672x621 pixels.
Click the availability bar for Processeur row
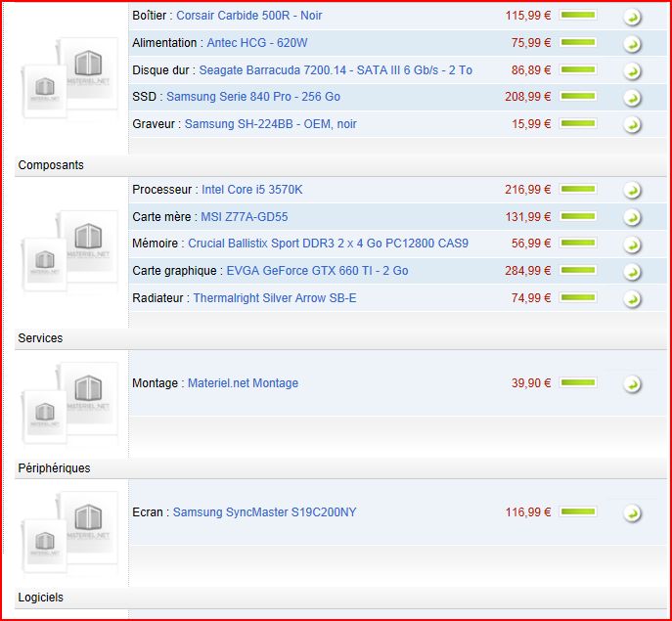[x=578, y=189]
